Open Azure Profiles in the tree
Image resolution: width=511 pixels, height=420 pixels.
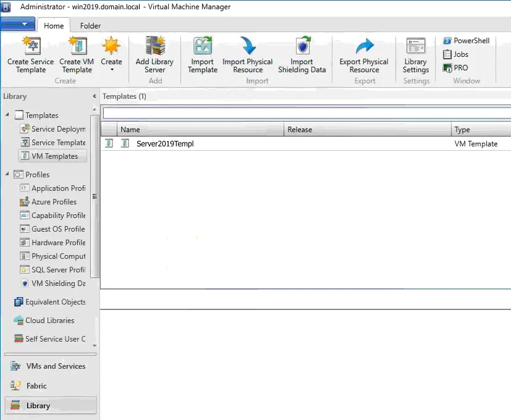(49, 202)
